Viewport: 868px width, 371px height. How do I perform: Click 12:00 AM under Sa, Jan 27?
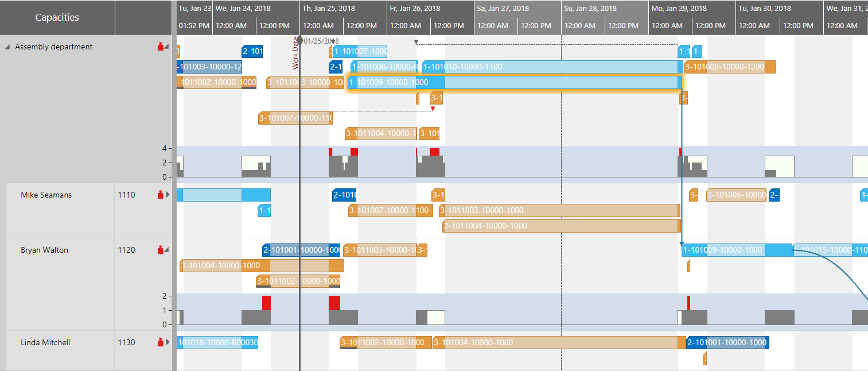tap(493, 26)
